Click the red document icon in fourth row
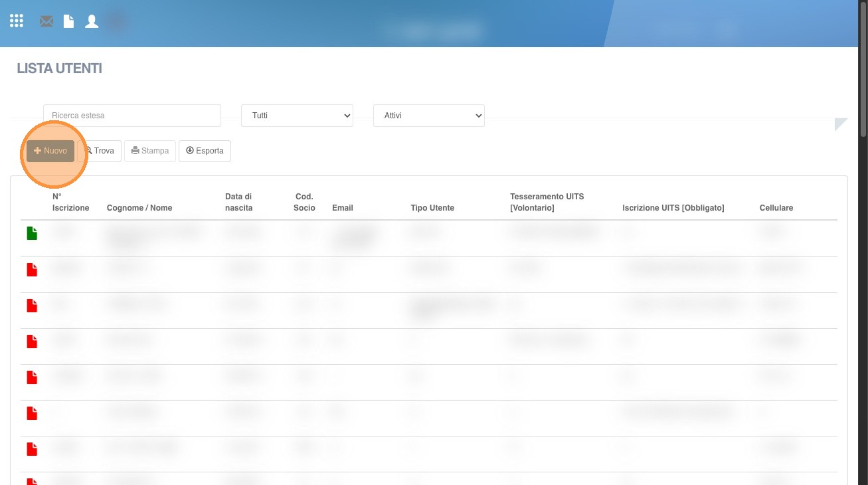This screenshot has width=868, height=485. point(32,341)
